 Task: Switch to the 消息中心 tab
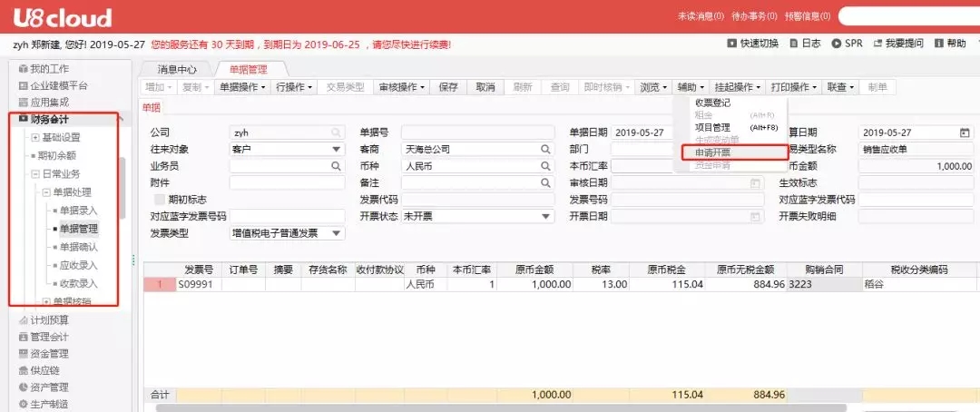click(x=177, y=70)
